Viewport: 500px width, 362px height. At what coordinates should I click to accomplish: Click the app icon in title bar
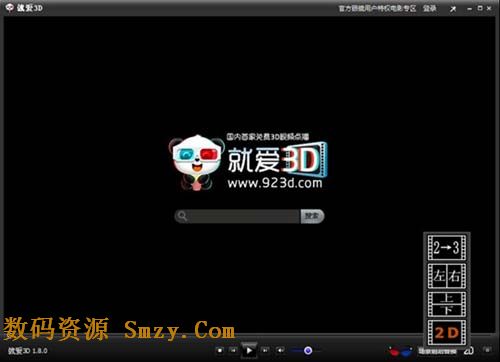tap(10, 8)
